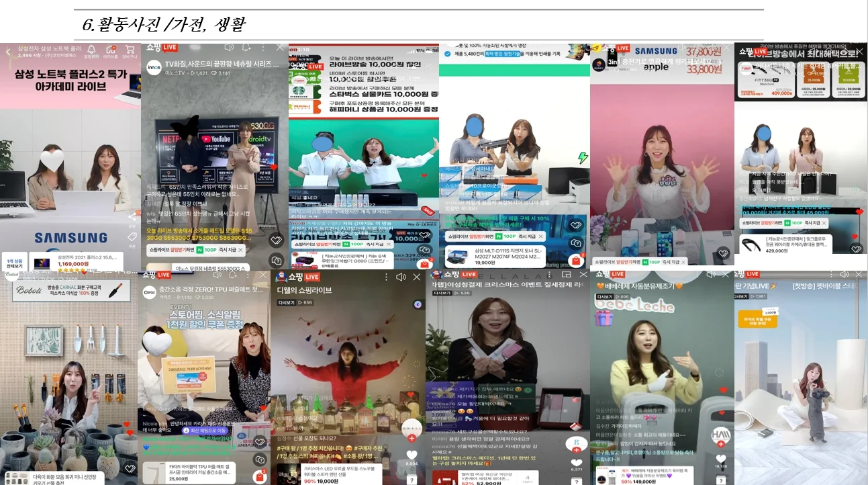Screen dimensions: 868x485
Task: Toggle notification bell in innos TV live header
Action: click(x=246, y=47)
